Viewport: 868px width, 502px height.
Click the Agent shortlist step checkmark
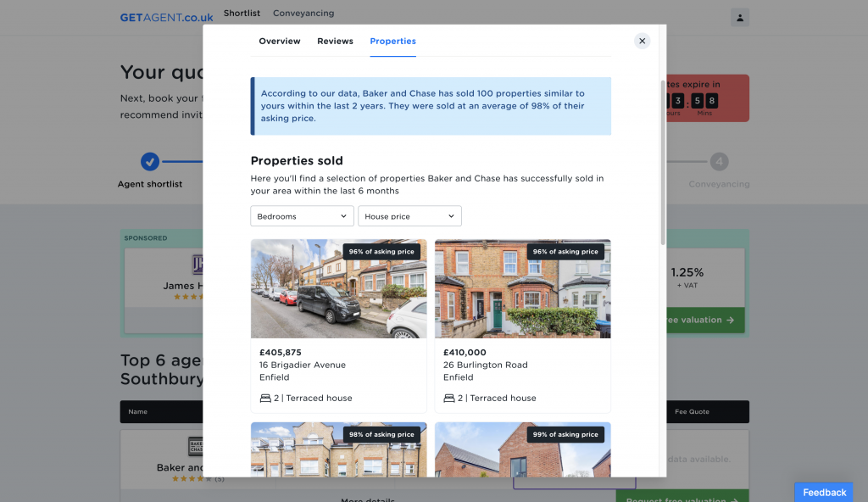(150, 161)
